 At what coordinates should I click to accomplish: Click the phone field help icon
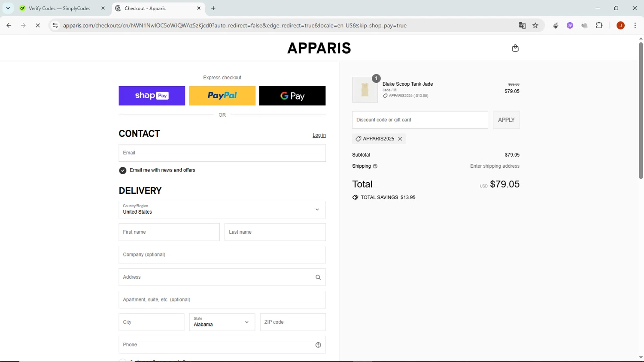point(318,345)
